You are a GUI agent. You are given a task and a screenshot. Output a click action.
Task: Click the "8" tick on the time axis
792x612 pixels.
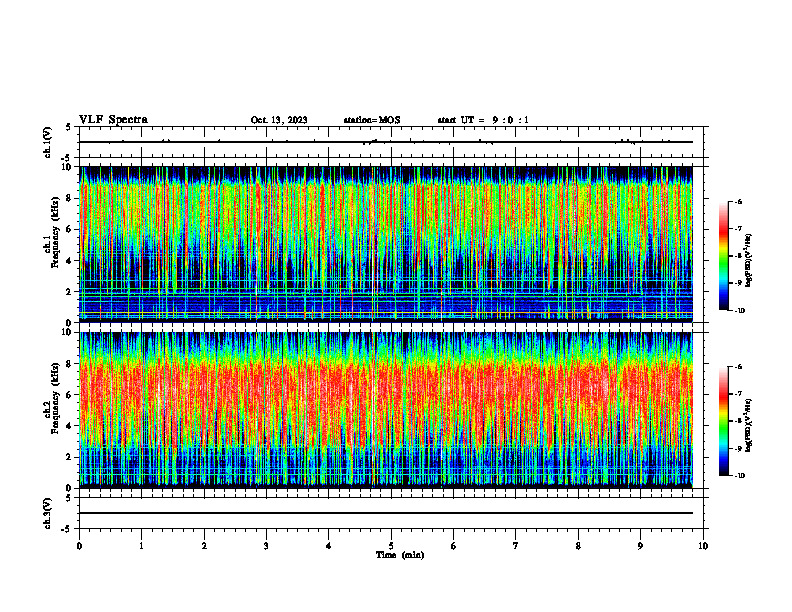578,546
